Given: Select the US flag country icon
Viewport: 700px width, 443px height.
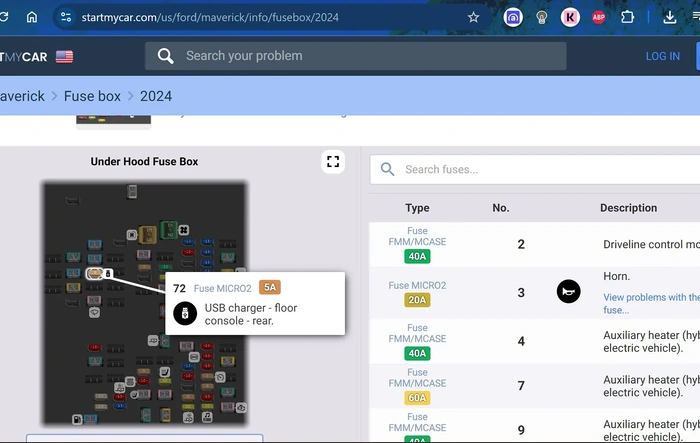Looking at the screenshot, I should [x=64, y=57].
